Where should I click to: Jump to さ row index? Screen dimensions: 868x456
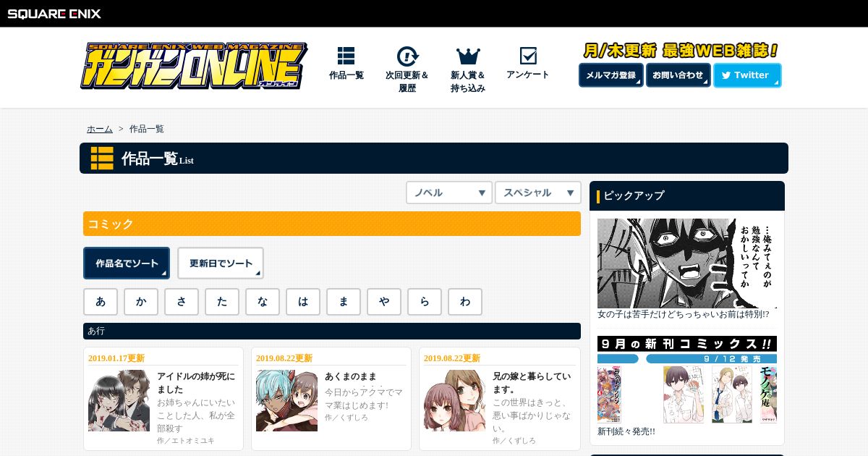182,302
